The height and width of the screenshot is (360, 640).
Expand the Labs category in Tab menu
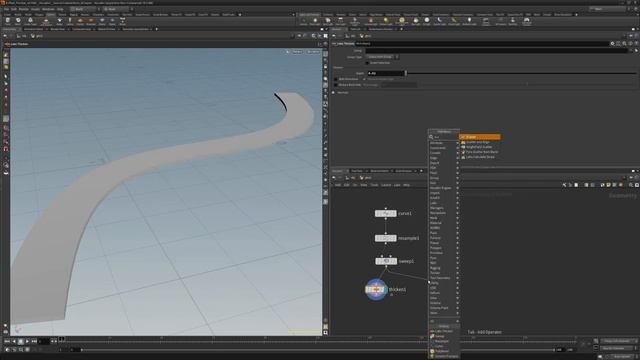tap(444, 203)
